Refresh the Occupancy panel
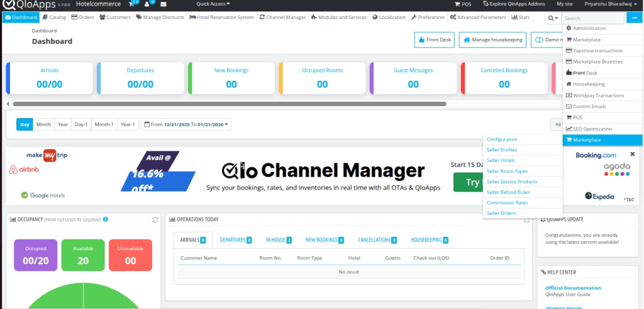 pos(155,220)
